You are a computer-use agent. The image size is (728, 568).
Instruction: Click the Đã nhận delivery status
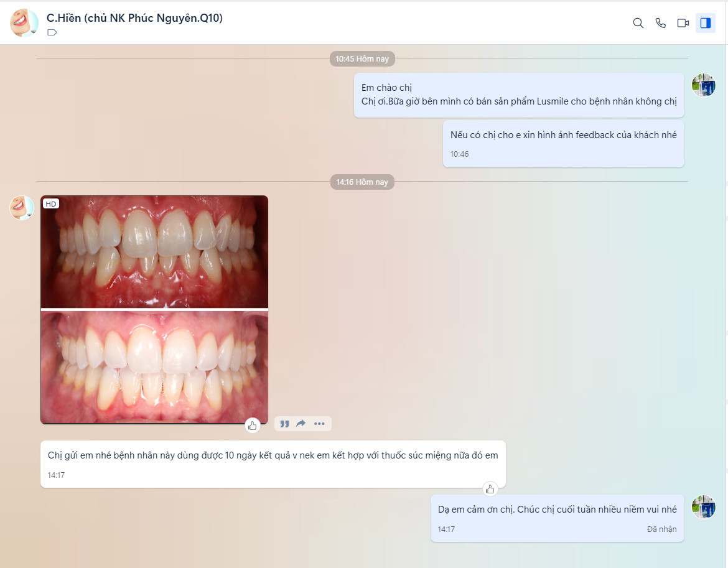tap(661, 529)
